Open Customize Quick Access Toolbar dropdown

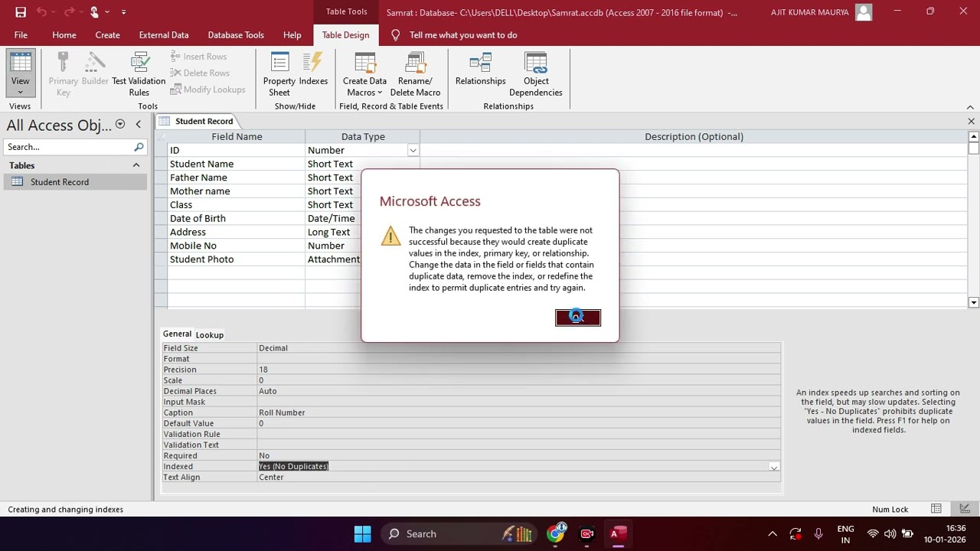click(123, 11)
